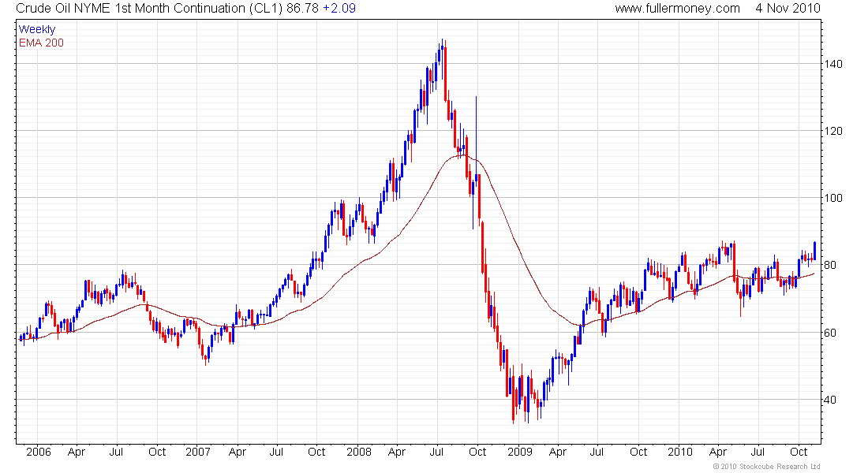Screen dimensions: 868x473
Task: Click the price change value +2.09
Action: point(339,9)
